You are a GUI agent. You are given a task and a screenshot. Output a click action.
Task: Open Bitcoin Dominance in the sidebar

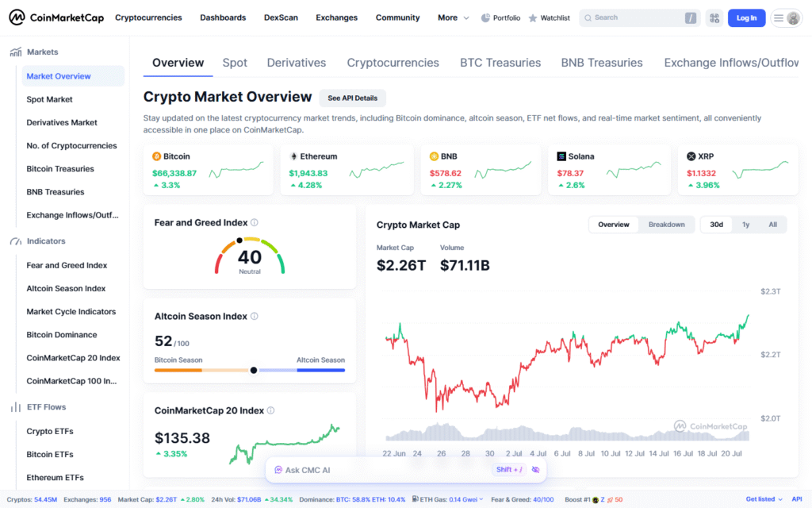62,335
